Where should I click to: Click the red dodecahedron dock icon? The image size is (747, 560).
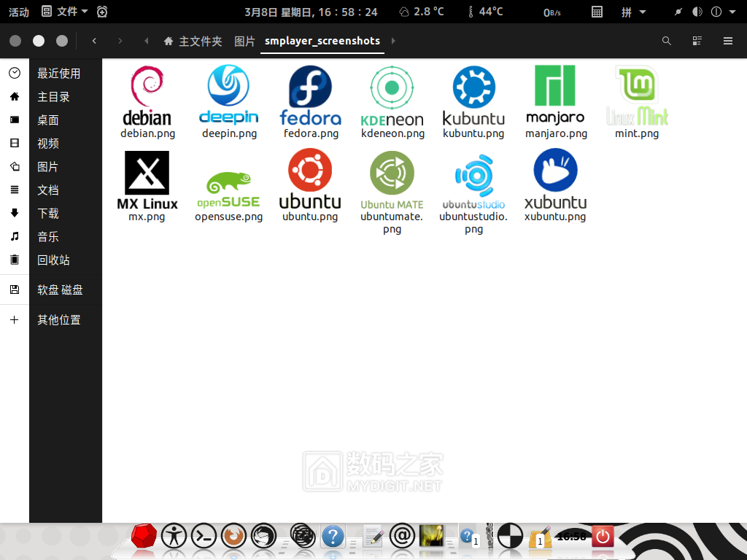(144, 536)
